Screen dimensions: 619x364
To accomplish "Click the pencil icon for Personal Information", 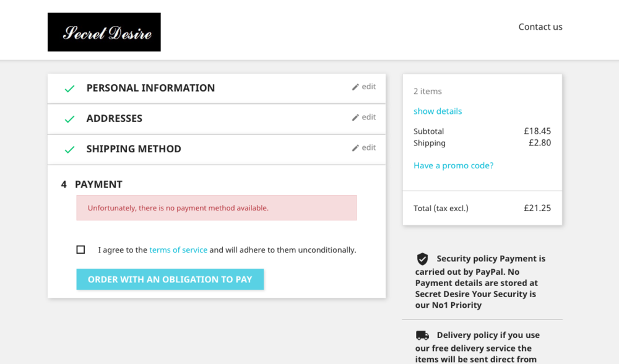I will [355, 87].
